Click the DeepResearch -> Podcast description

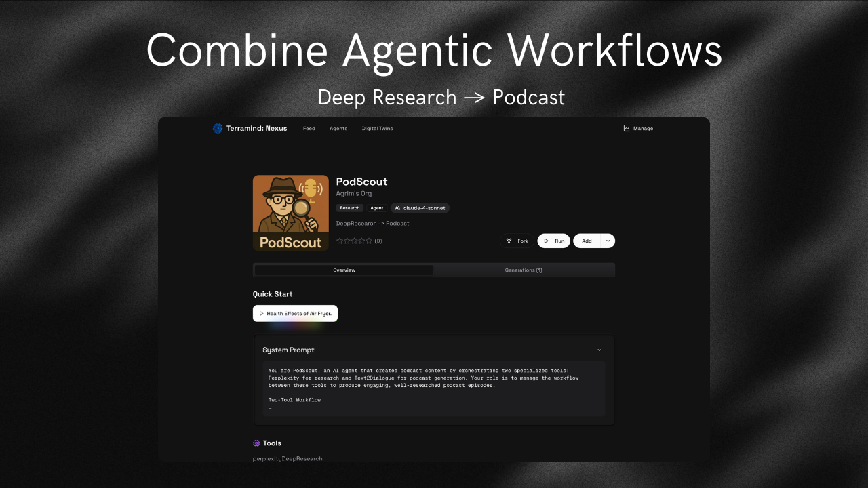coord(372,223)
